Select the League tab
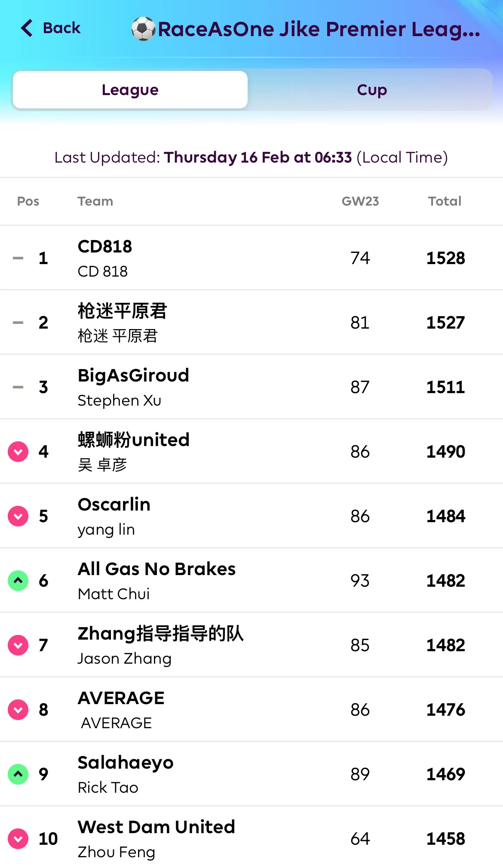This screenshot has width=503, height=868. [130, 90]
